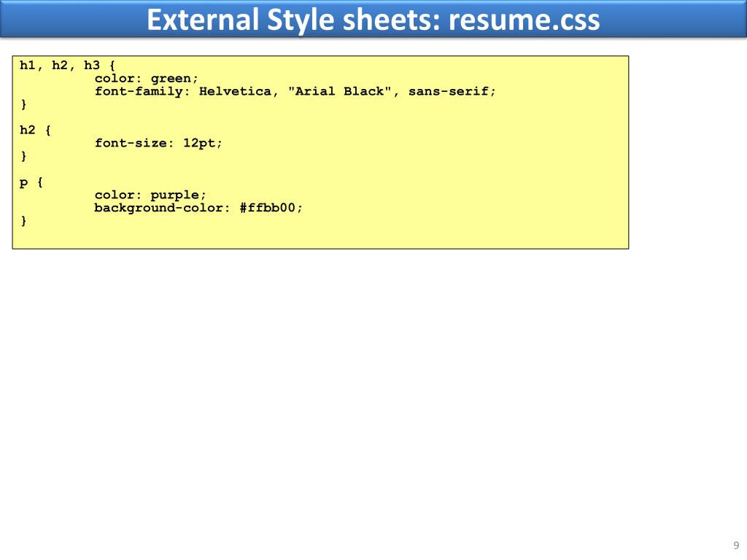
Task: Select the "h1, h2, h3 {" selector line
Action: pyautogui.click(x=67, y=65)
